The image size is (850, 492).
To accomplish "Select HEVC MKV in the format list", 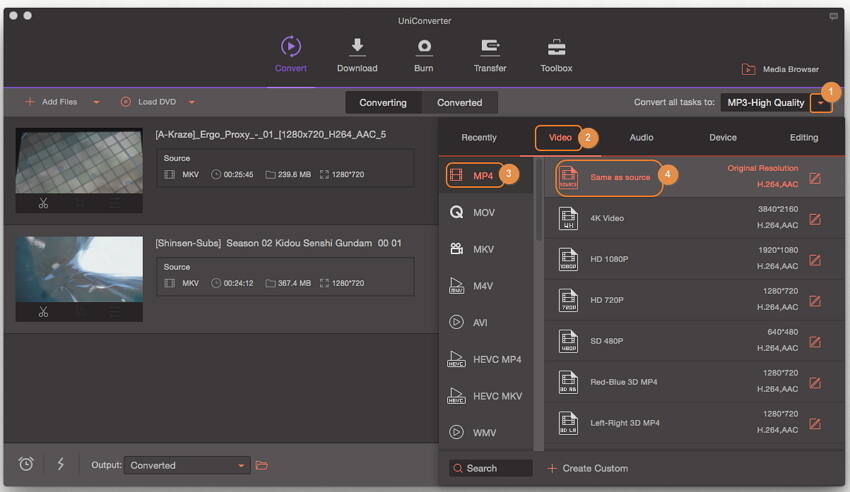I will 485,396.
